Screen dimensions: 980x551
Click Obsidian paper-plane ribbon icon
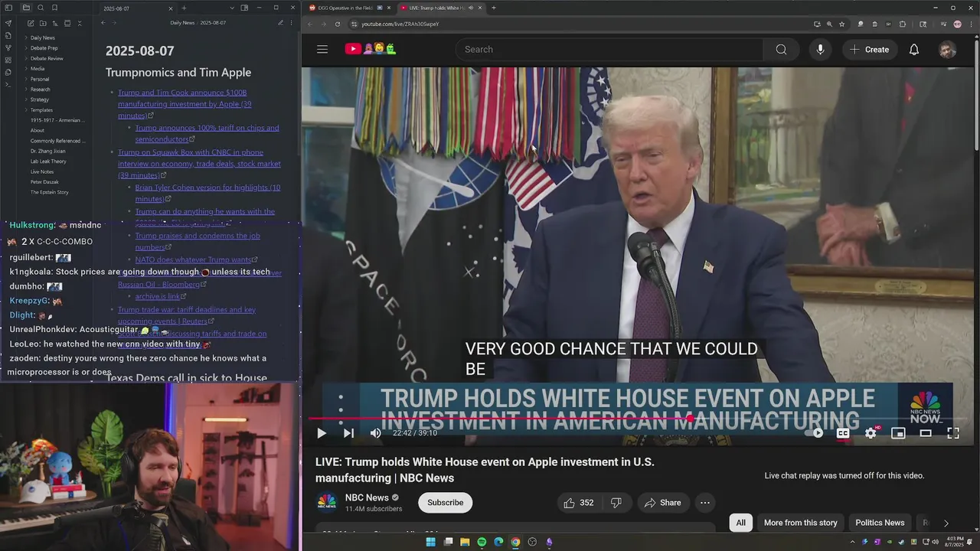pyautogui.click(x=8, y=23)
